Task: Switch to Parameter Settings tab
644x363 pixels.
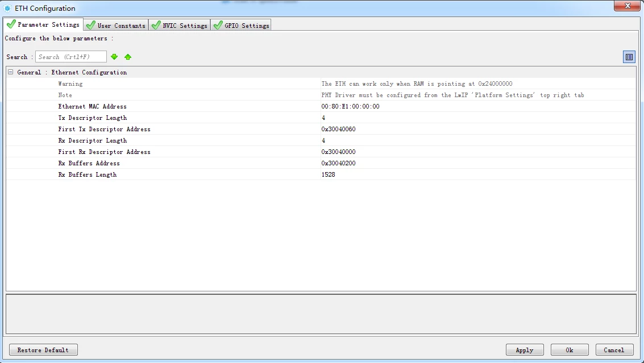Action: click(43, 24)
